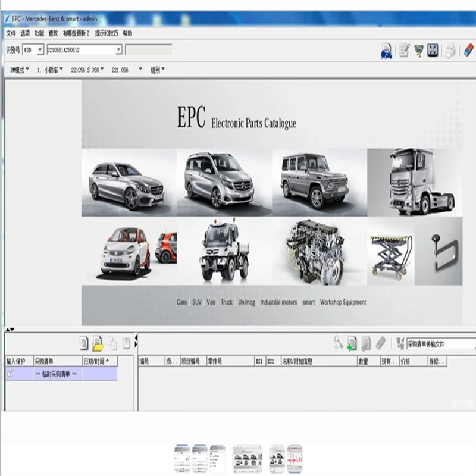Click the 数量 column header
The height and width of the screenshot is (476, 476).
click(x=369, y=361)
